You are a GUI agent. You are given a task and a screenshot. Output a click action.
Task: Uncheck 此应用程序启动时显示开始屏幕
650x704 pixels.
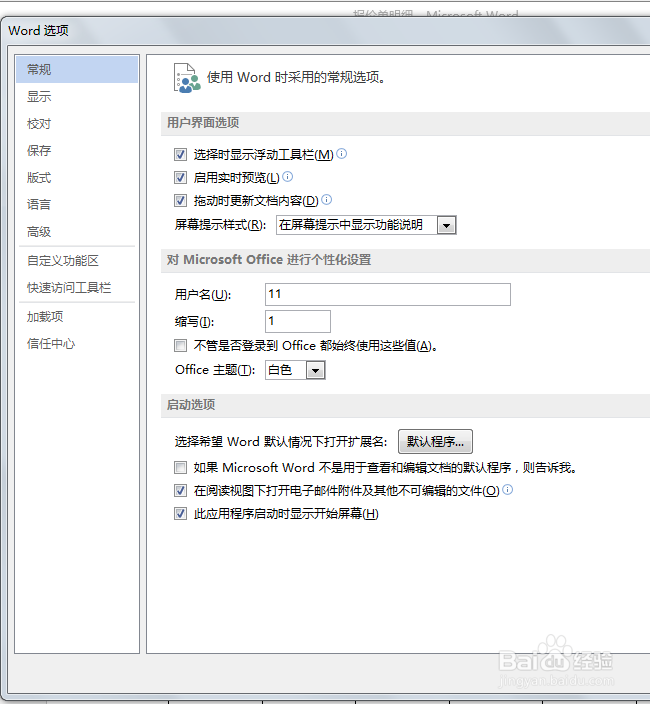click(180, 514)
